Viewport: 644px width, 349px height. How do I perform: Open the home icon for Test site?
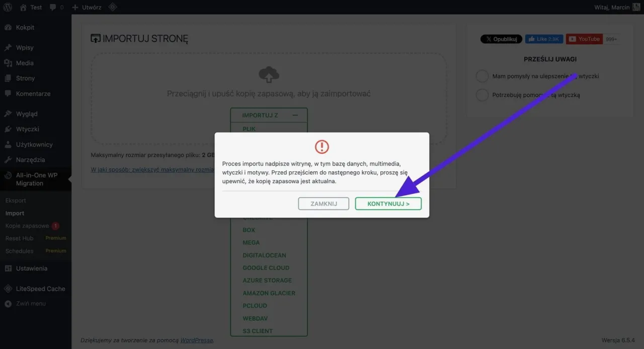[23, 8]
